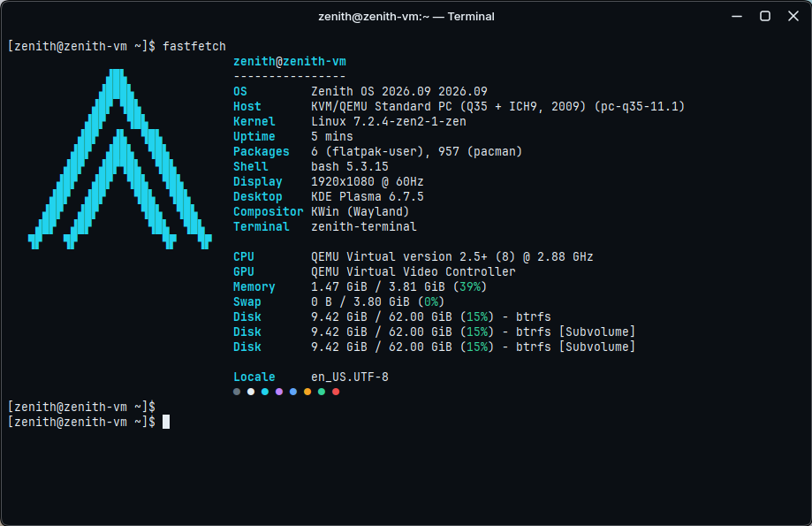812x526 pixels.
Task: Click the CPU value 'QEMU Virtual version 2.5+'
Action: [x=399, y=256]
